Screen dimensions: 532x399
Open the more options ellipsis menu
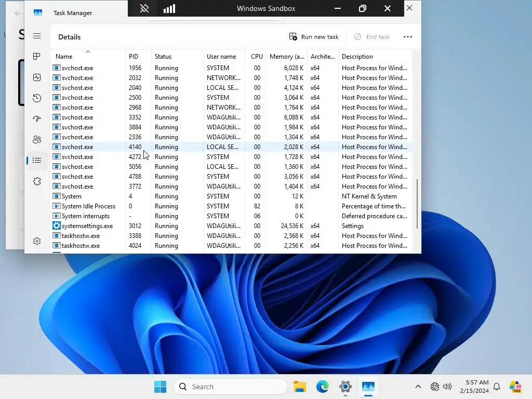point(408,37)
